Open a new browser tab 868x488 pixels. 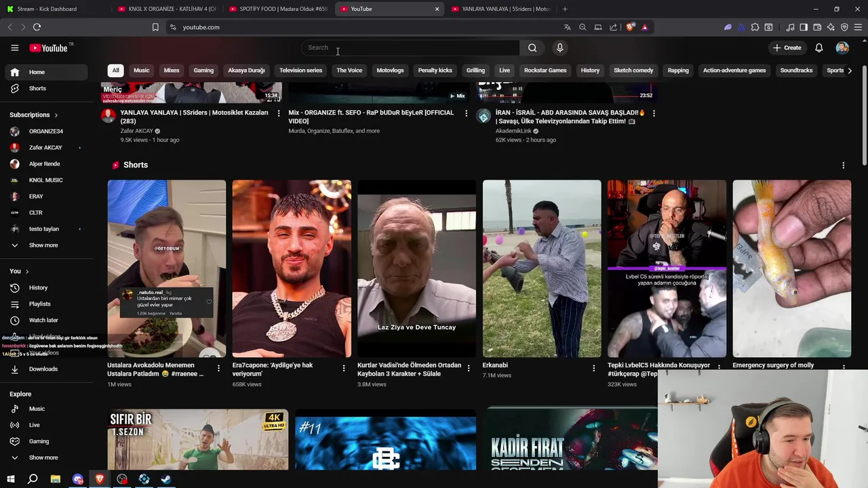565,9
